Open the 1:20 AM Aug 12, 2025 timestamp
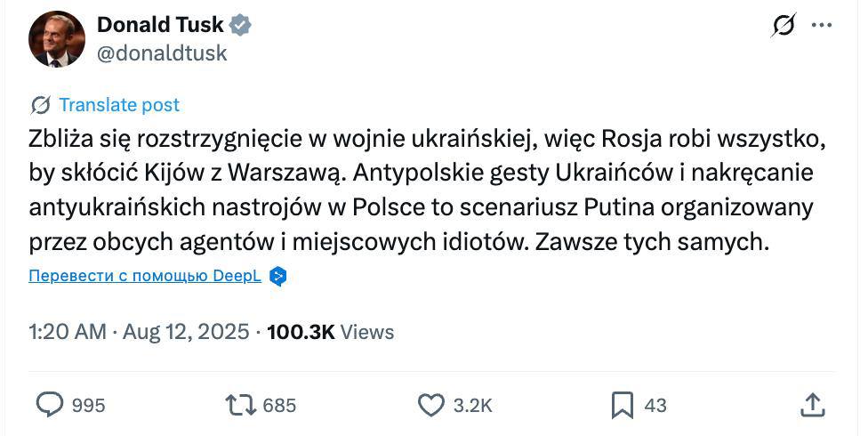The image size is (868, 436). coord(139,332)
